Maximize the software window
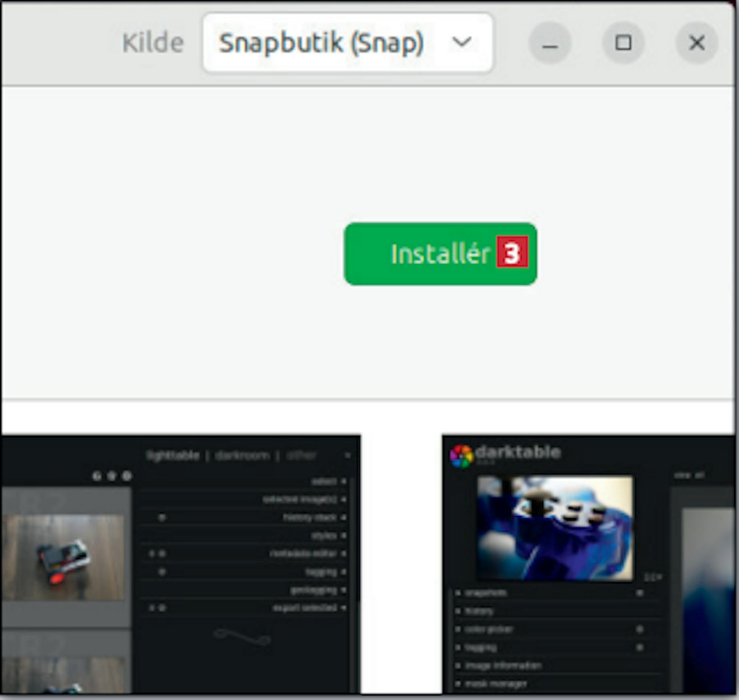Viewport: 739px width, 700px height. tap(623, 43)
